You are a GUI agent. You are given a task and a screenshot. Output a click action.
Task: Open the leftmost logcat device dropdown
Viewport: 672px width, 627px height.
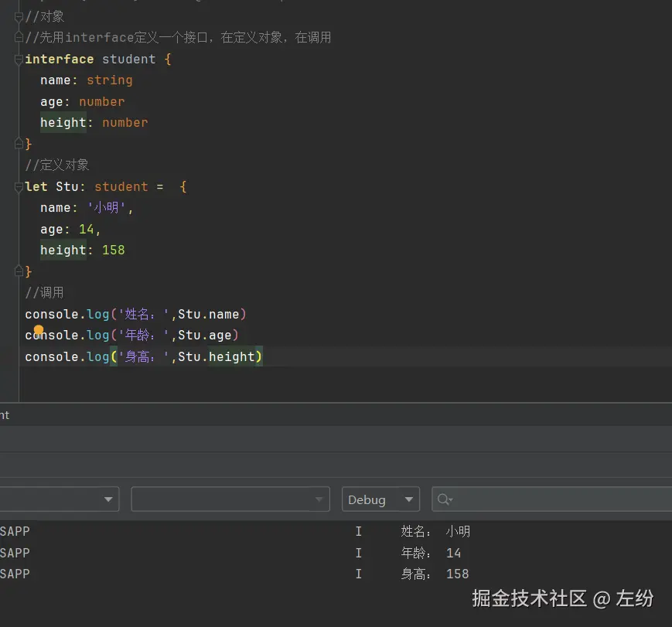(59, 499)
